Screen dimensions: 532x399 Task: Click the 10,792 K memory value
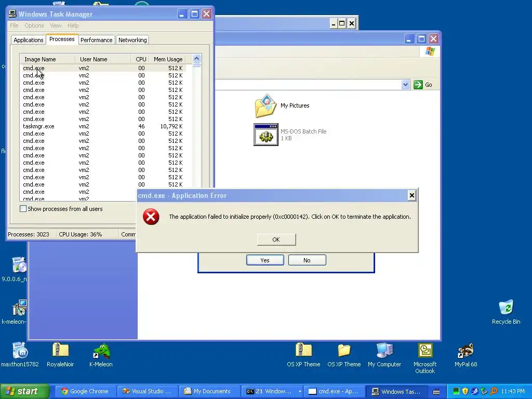coord(171,126)
